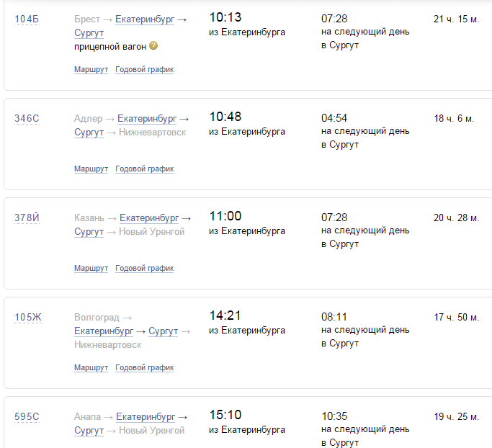Viewport: 492px width, 448px height.
Task: Open train number 104Б details
Action: click(27, 19)
